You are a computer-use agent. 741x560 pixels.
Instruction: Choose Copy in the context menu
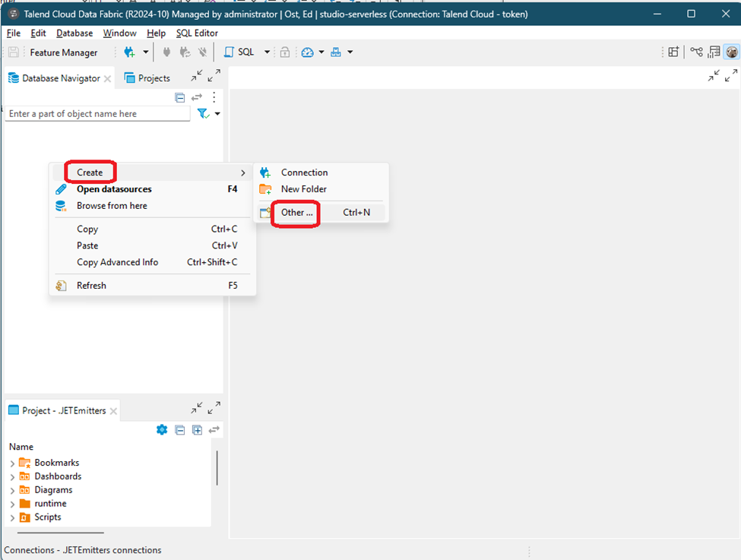[152, 229]
